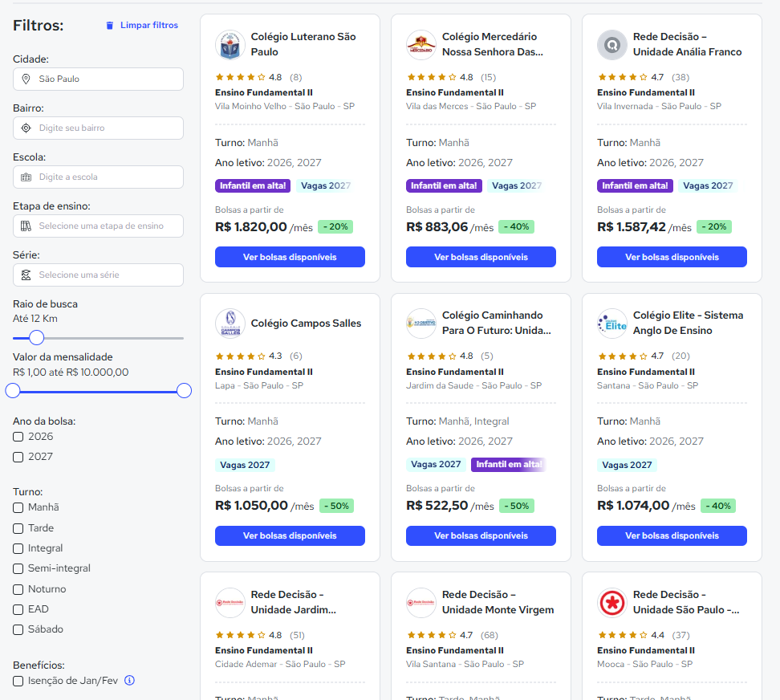This screenshot has height=700, width=780.
Task: Click the info icon next to Isenção de Jan/Fev
Action: (x=129, y=680)
